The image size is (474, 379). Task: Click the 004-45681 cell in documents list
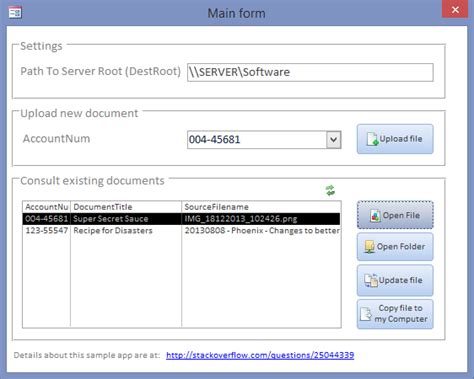(x=47, y=219)
